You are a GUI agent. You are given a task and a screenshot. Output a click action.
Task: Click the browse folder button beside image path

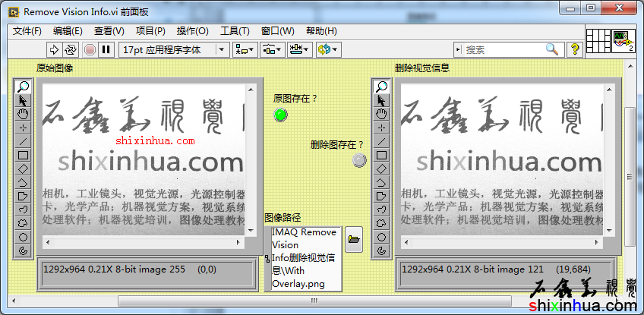pyautogui.click(x=353, y=239)
